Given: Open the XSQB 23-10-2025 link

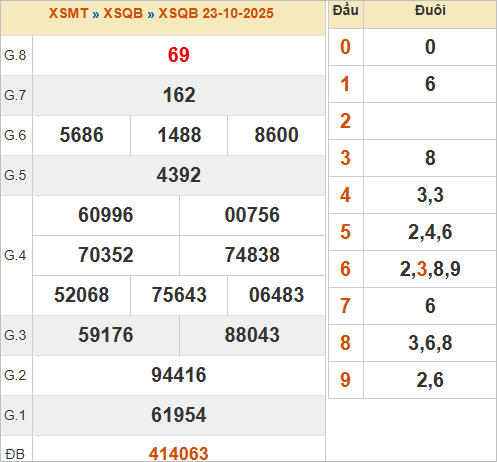Looking at the screenshot, I should click(x=216, y=13).
